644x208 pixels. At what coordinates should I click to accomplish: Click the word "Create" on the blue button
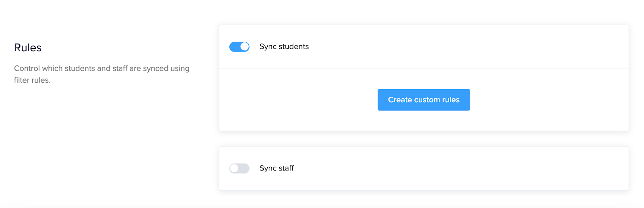(400, 100)
